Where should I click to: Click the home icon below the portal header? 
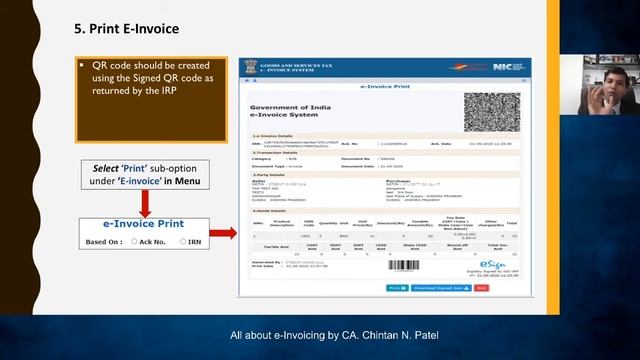click(x=247, y=80)
